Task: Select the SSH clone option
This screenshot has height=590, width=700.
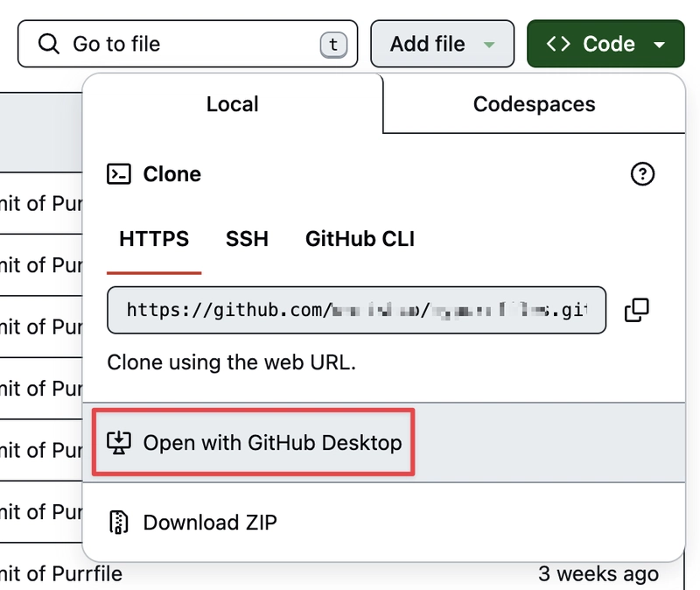Action: click(247, 239)
